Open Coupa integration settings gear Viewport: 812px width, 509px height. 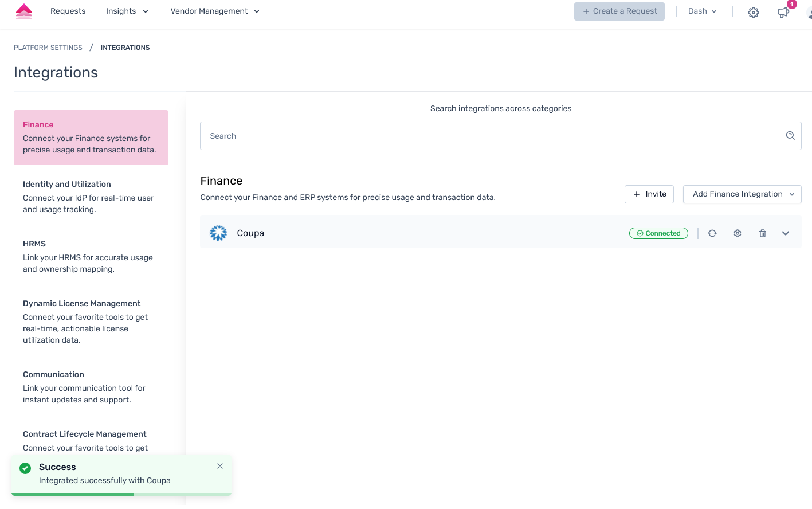[x=738, y=233]
